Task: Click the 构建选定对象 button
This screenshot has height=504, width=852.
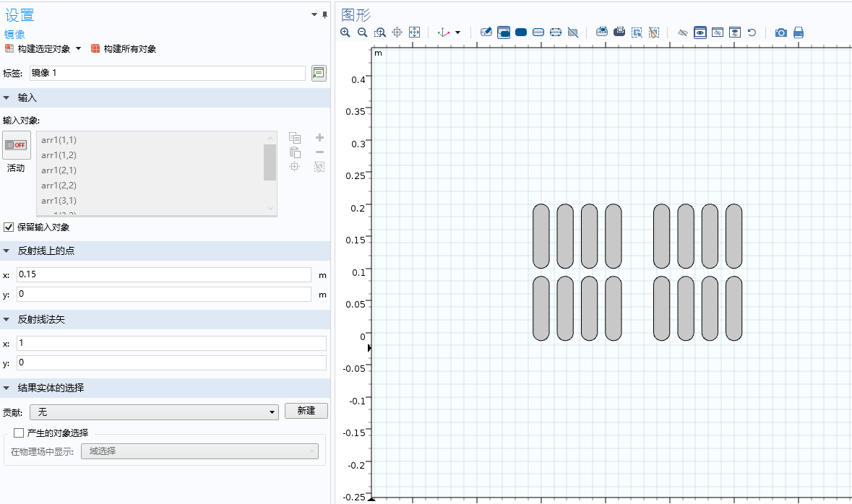Action: tap(38, 49)
